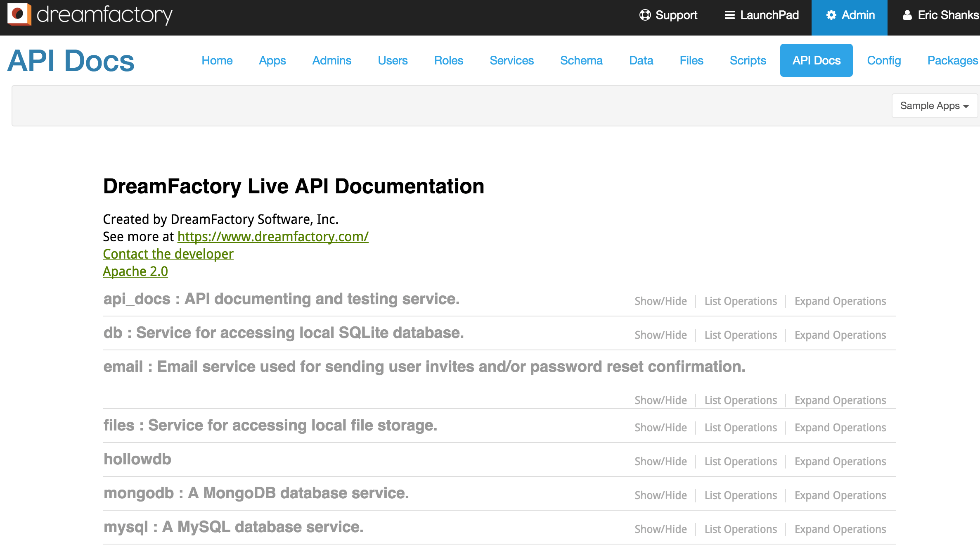Open the Apache 2.0 license link

click(x=135, y=271)
